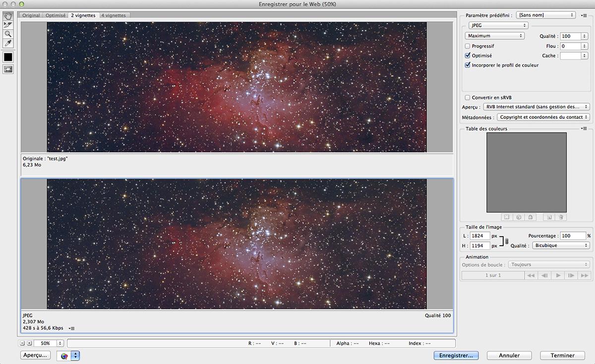Click the play animation button
The image size is (595, 364).
tap(558, 275)
